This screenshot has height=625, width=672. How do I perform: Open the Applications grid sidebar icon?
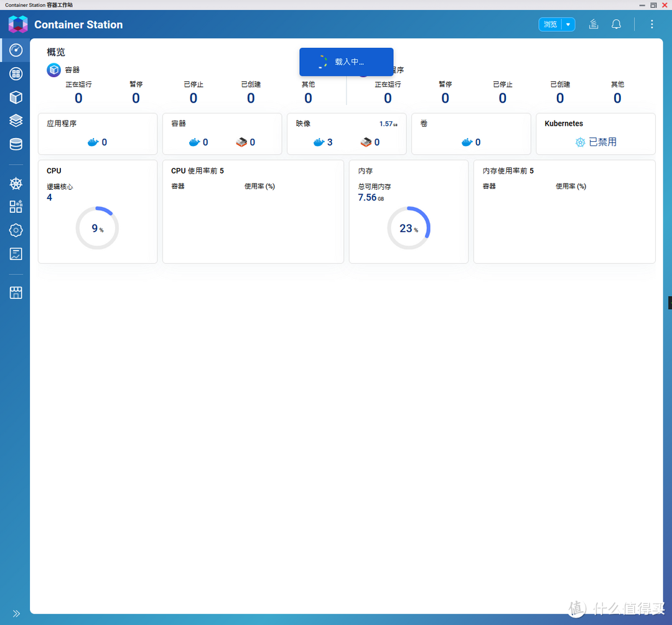point(16,74)
